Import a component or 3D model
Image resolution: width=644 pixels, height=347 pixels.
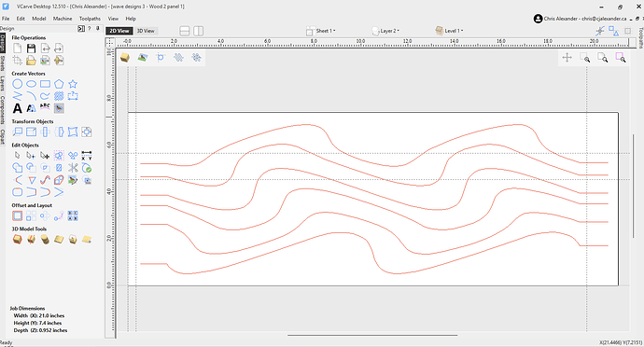[x=59, y=61]
